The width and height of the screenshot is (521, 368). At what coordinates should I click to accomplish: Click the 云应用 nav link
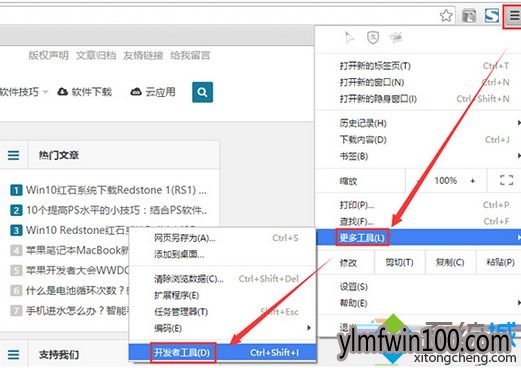(160, 92)
